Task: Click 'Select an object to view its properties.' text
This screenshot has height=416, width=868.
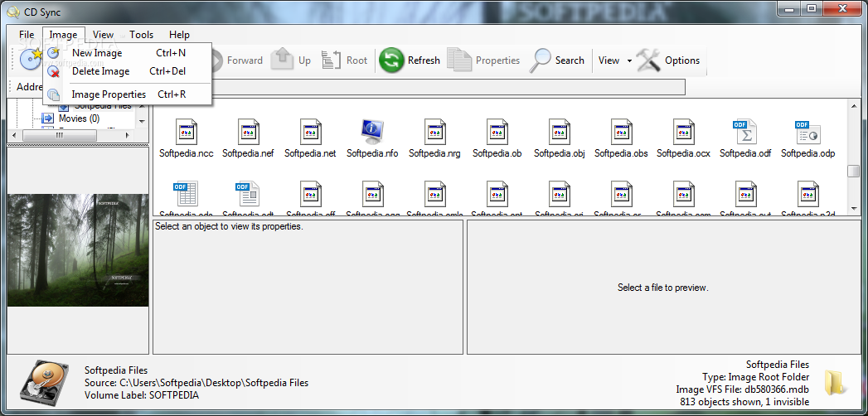Action: tap(229, 226)
